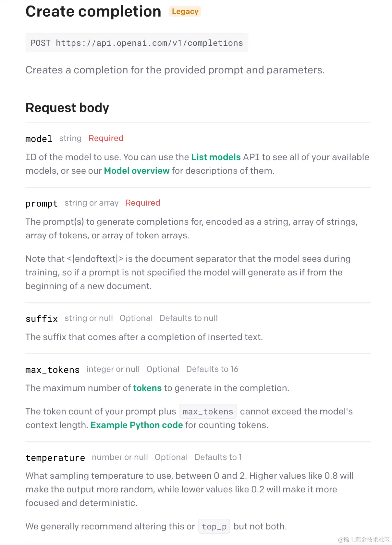Open the green tokens link
The image size is (392, 545).
pyautogui.click(x=147, y=388)
